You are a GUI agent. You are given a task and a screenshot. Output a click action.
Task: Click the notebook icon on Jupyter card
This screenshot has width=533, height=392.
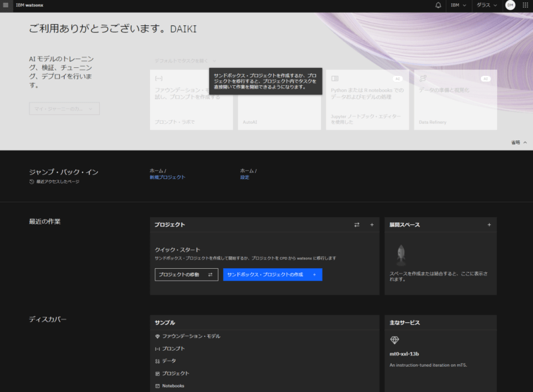pos(335,79)
